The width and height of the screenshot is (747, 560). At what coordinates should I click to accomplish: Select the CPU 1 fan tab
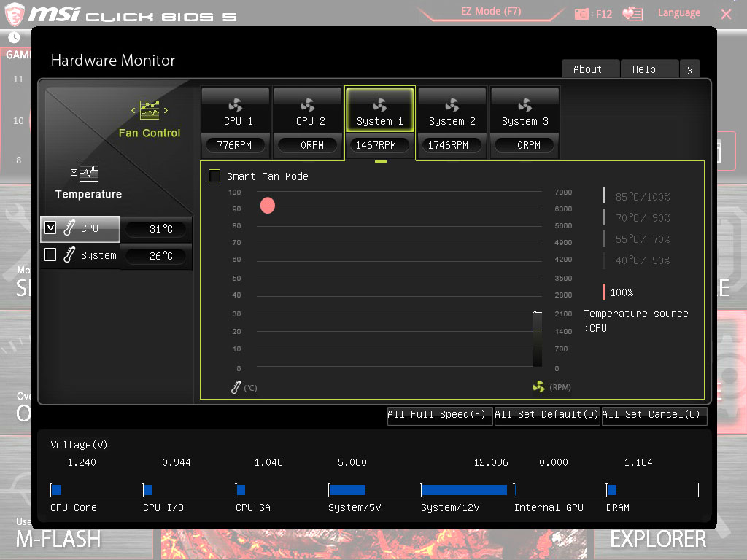coord(236,110)
